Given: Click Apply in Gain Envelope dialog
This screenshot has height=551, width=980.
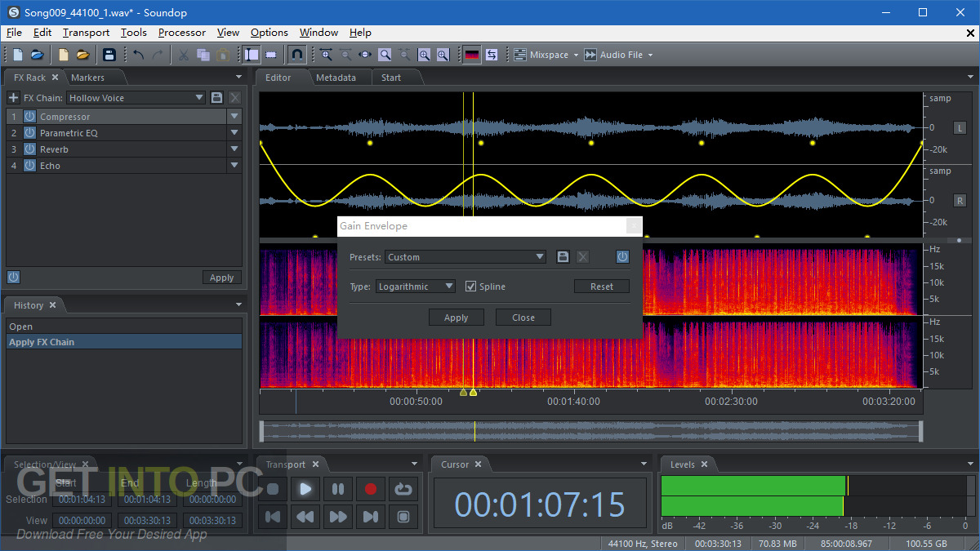Looking at the screenshot, I should tap(457, 318).
